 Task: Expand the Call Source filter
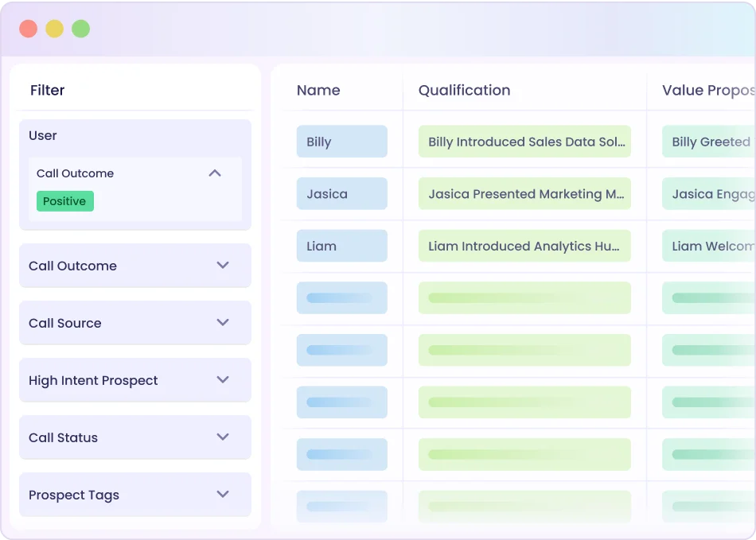pos(223,323)
